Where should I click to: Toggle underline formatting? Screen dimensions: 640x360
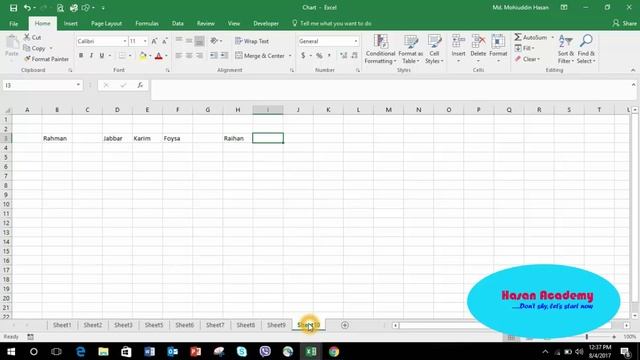pos(102,56)
